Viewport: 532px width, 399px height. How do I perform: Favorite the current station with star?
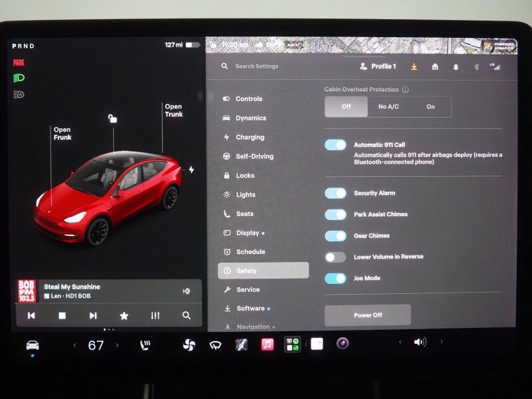tap(124, 315)
